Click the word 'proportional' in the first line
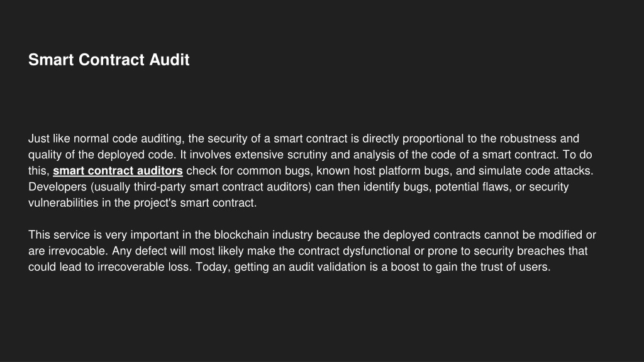This screenshot has width=644, height=362. [x=433, y=139]
